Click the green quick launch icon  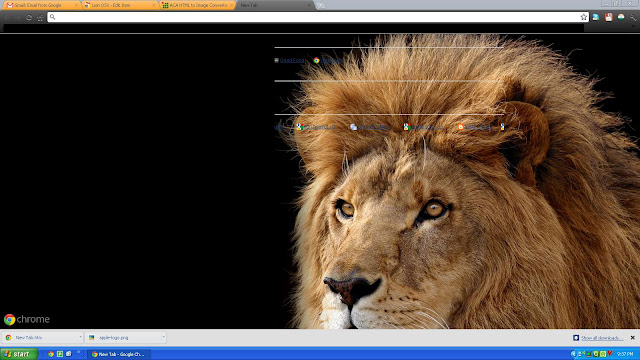(60, 354)
